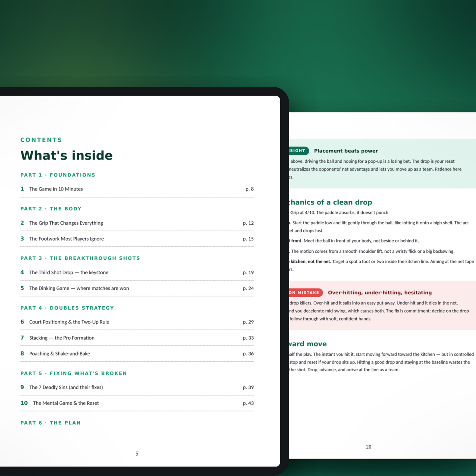Click the 'ward move' heading on right page
476x476 pixels.
(x=308, y=344)
